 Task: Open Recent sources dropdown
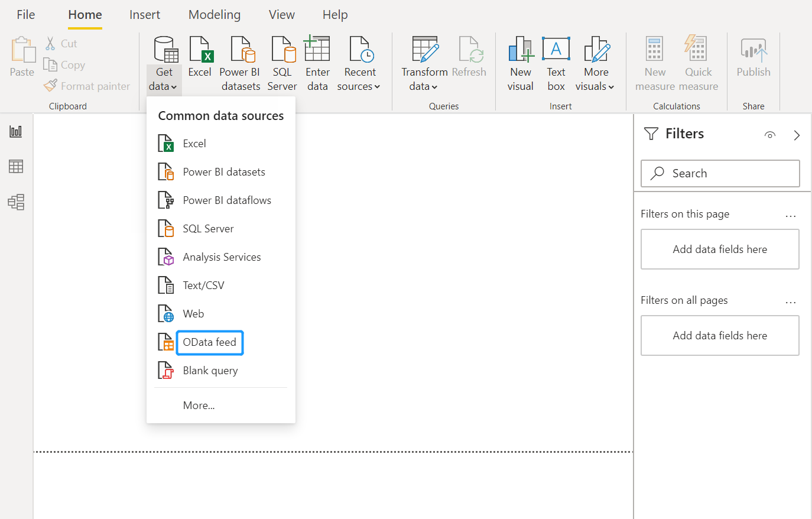point(359,64)
